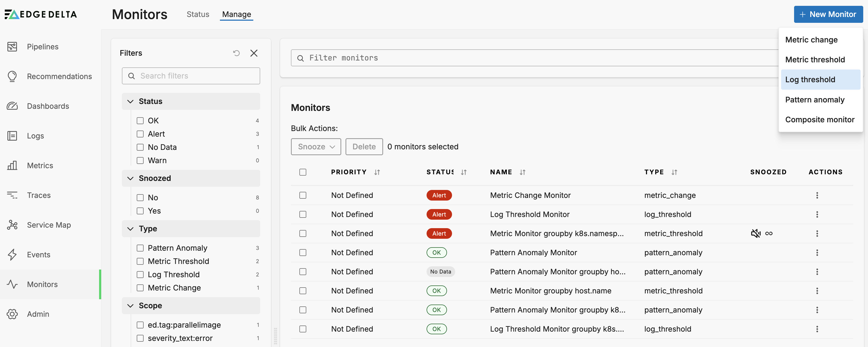Click the snoozed mute icon on Metric Monitor row
The height and width of the screenshot is (347, 868).
click(755, 233)
